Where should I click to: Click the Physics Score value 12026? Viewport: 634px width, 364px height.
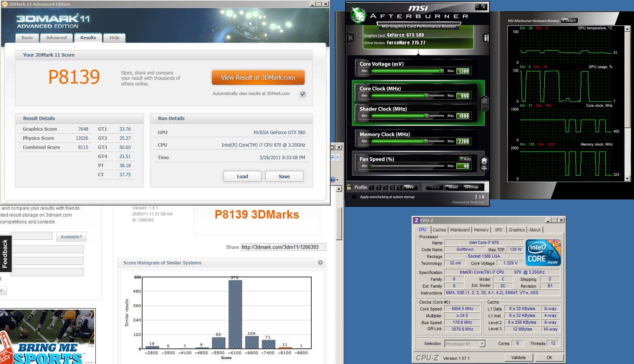[82, 138]
